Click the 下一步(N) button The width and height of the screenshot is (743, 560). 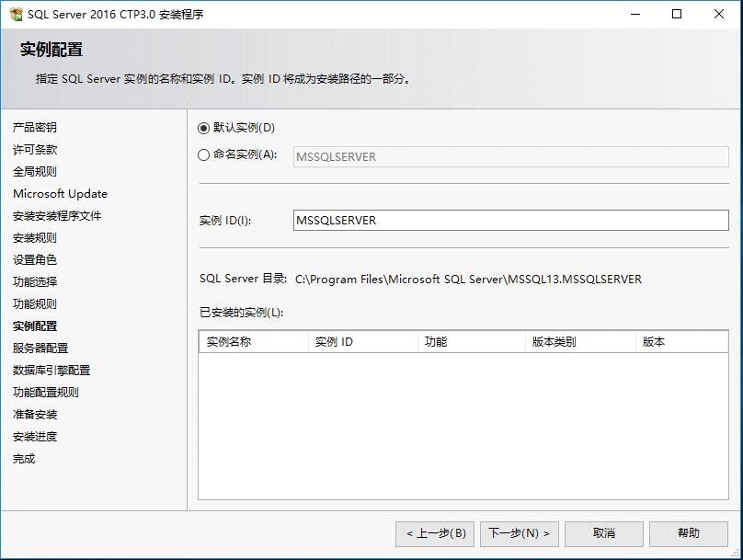pos(520,533)
